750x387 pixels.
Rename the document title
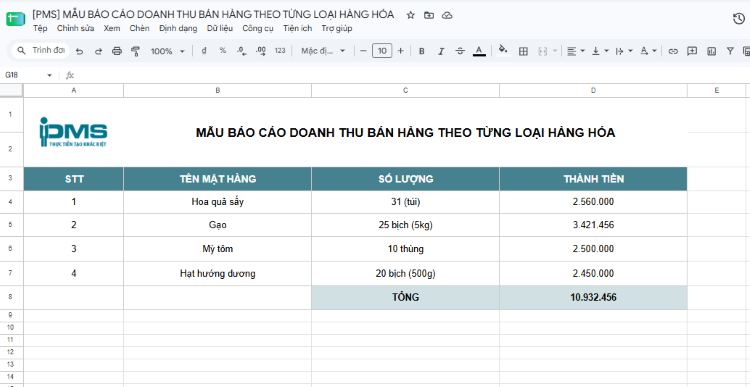tap(213, 15)
